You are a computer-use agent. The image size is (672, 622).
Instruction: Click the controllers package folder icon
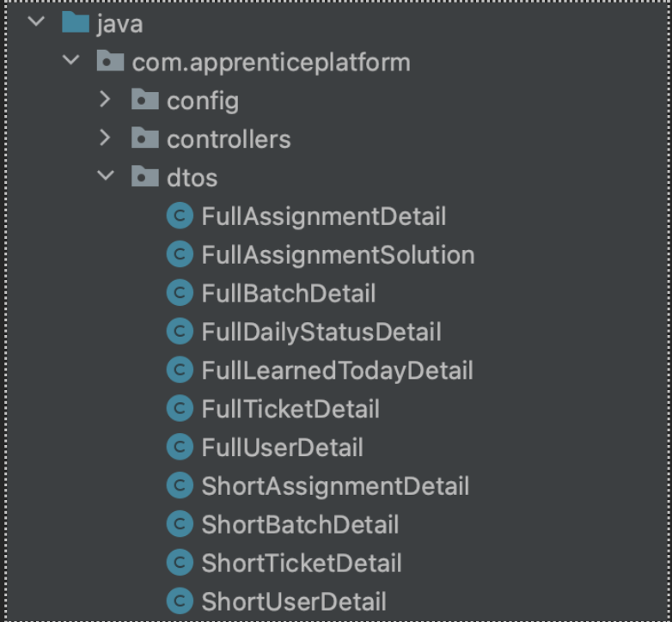point(144,138)
